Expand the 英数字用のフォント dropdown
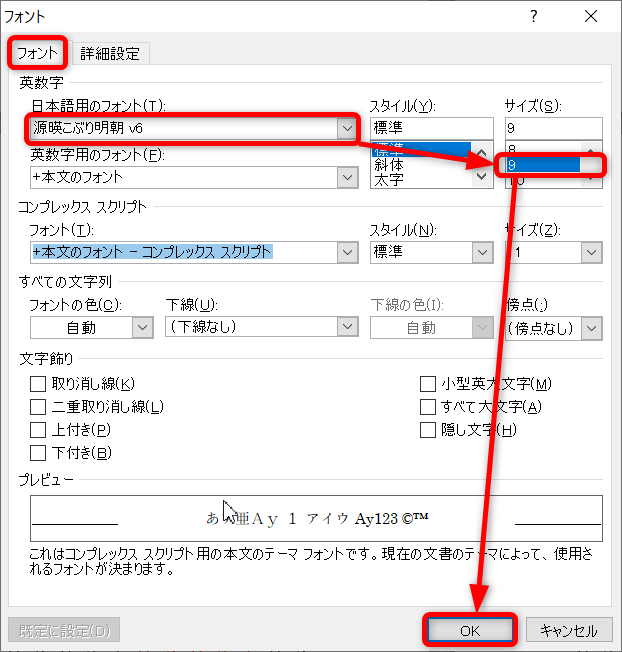The width and height of the screenshot is (622, 652). [x=347, y=177]
